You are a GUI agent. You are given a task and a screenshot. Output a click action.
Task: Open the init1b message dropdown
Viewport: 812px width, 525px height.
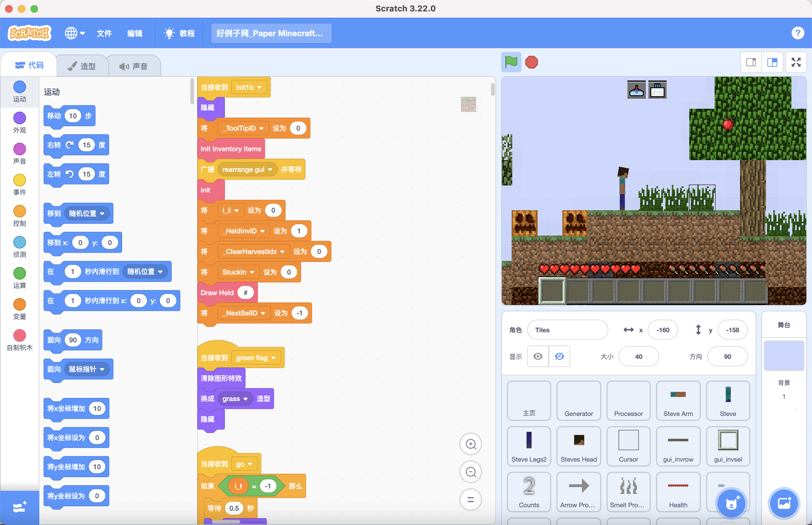249,87
